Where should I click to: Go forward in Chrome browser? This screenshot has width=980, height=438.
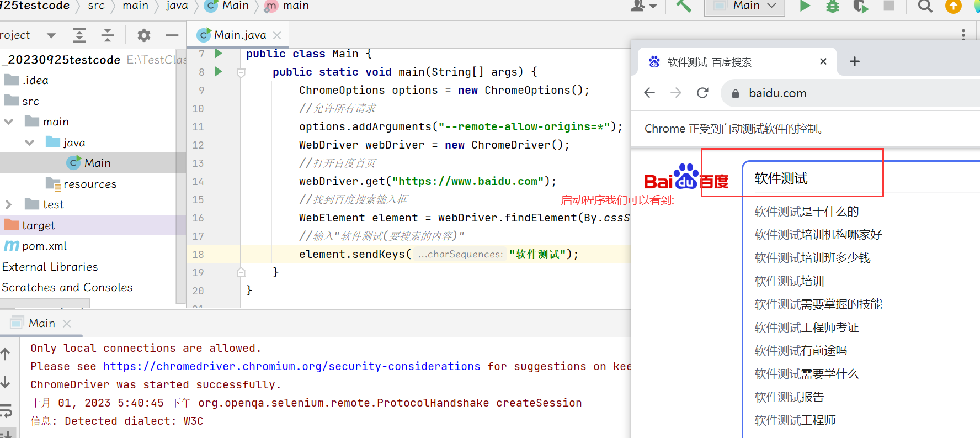point(676,93)
